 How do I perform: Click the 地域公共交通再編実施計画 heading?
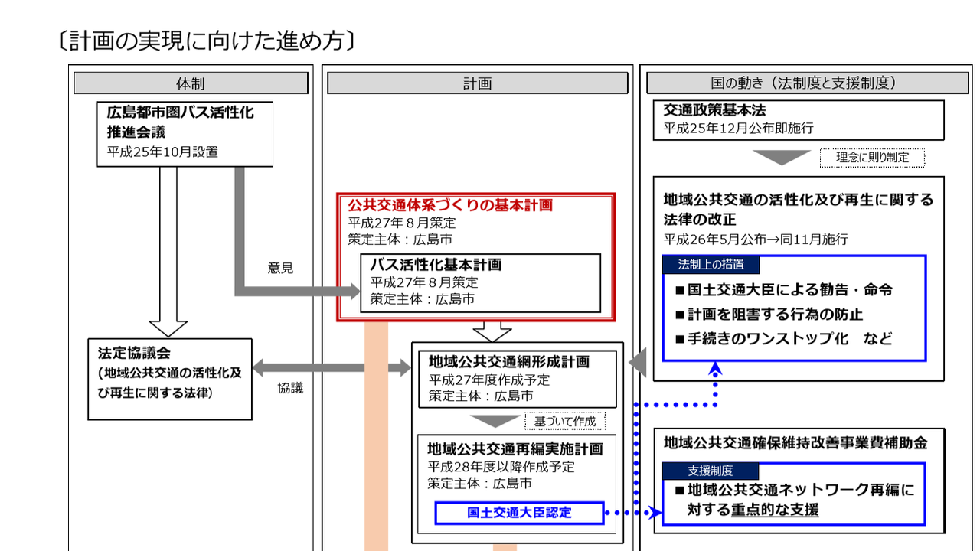[x=515, y=448]
